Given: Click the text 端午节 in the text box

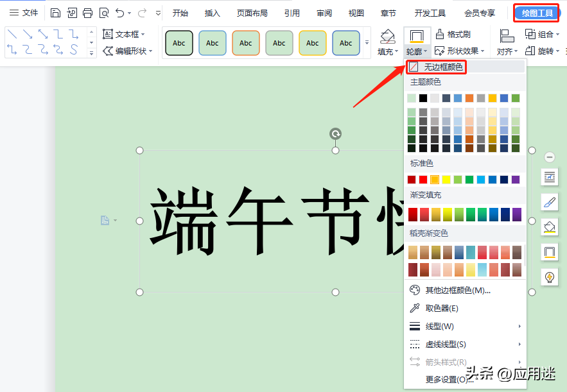Looking at the screenshot, I should coord(259,221).
